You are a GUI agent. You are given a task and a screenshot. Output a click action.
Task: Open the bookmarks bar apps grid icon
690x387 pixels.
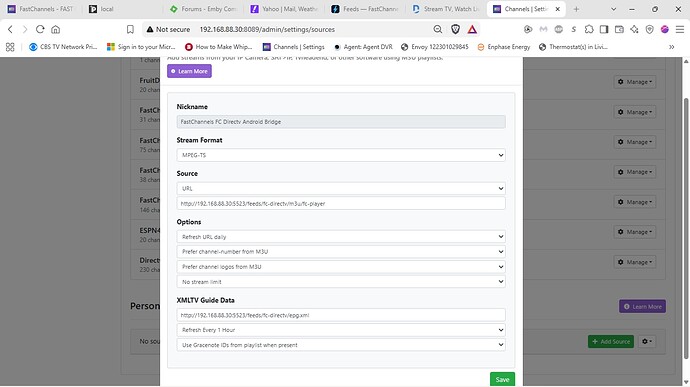[10, 47]
